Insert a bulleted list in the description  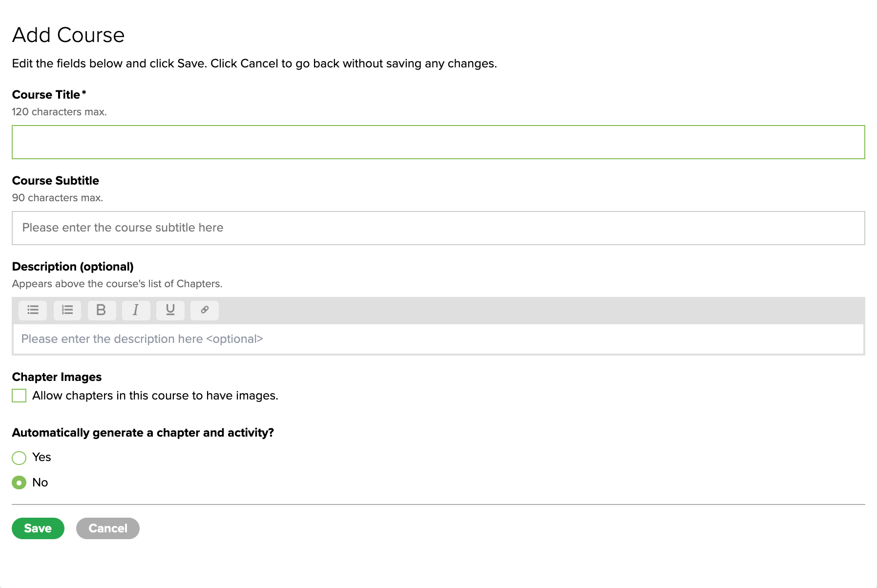pyautogui.click(x=33, y=310)
